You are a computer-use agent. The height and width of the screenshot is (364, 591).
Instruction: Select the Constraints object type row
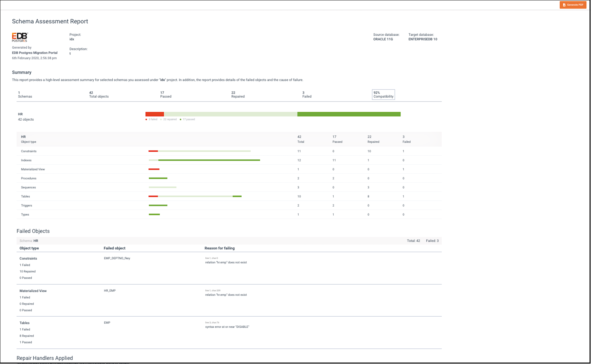click(229, 151)
